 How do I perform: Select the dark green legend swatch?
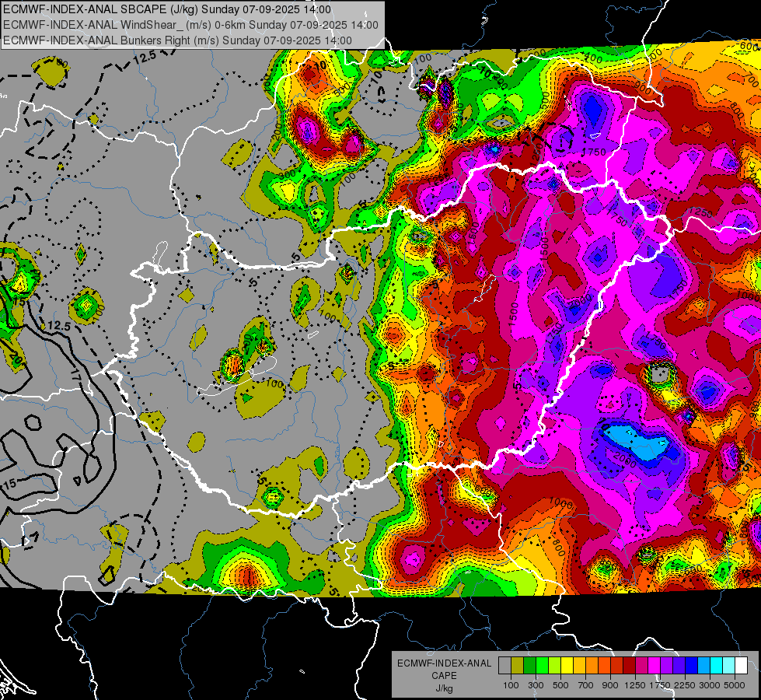click(529, 666)
